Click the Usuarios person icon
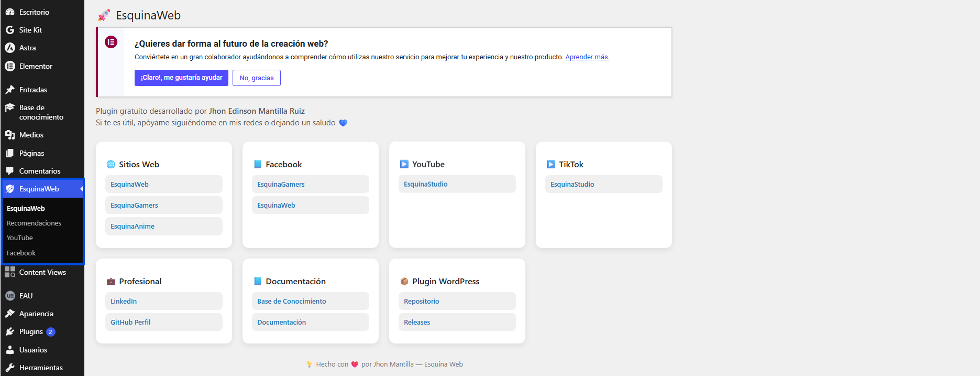Viewport: 980px width, 376px height. click(x=10, y=350)
